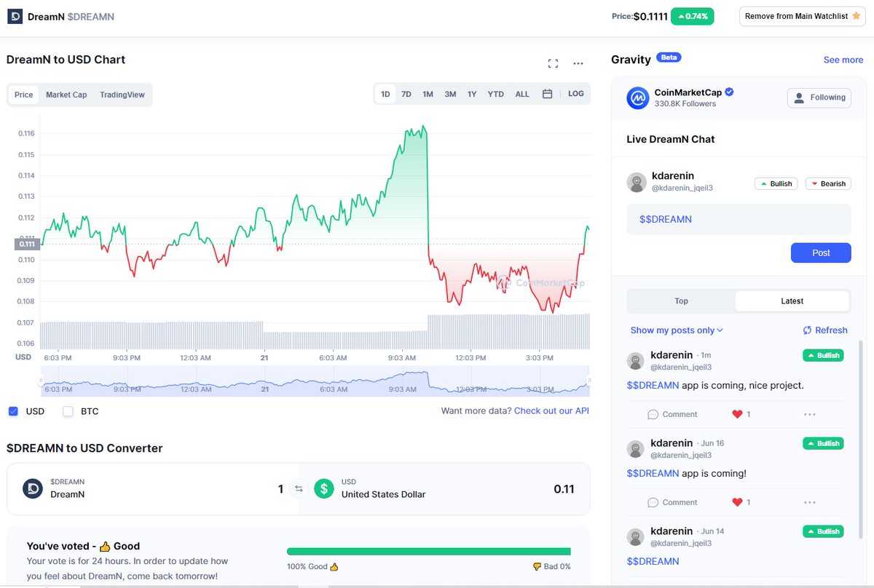Open the calendar date range picker
874x588 pixels.
pos(547,94)
